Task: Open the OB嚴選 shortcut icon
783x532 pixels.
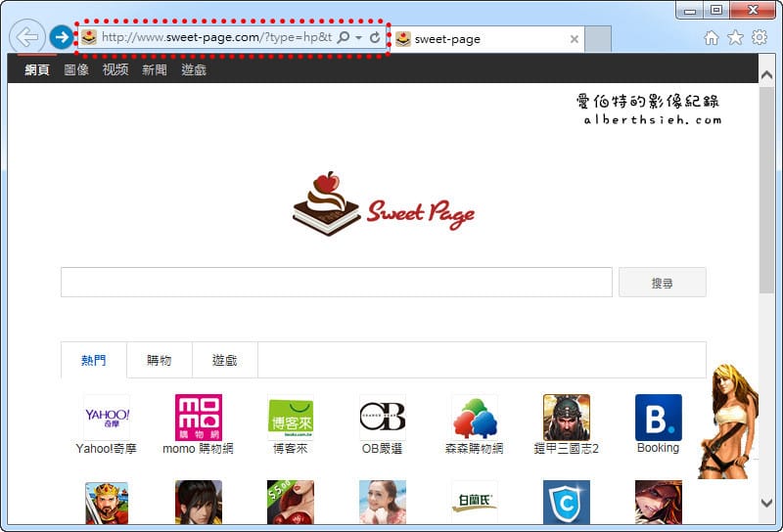Action: [x=383, y=418]
